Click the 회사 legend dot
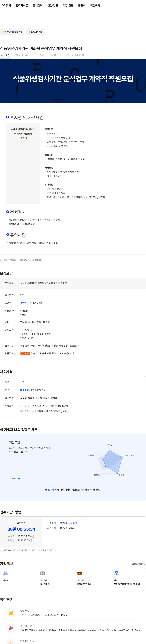 [x=10, y=478]
